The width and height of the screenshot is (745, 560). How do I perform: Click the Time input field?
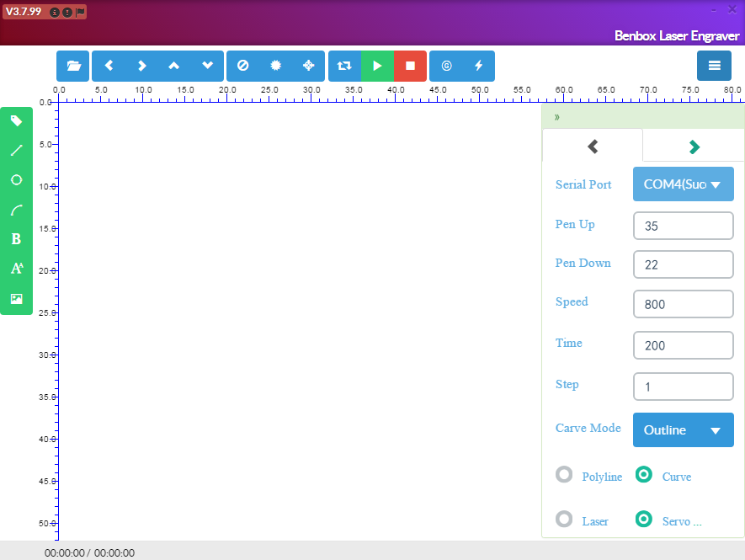point(684,345)
